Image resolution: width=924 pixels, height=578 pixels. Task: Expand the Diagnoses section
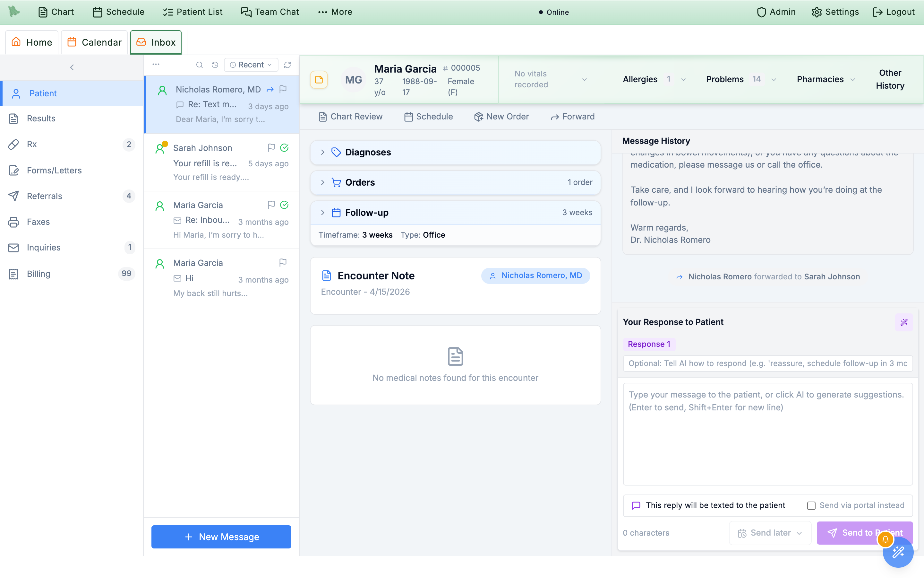455,152
